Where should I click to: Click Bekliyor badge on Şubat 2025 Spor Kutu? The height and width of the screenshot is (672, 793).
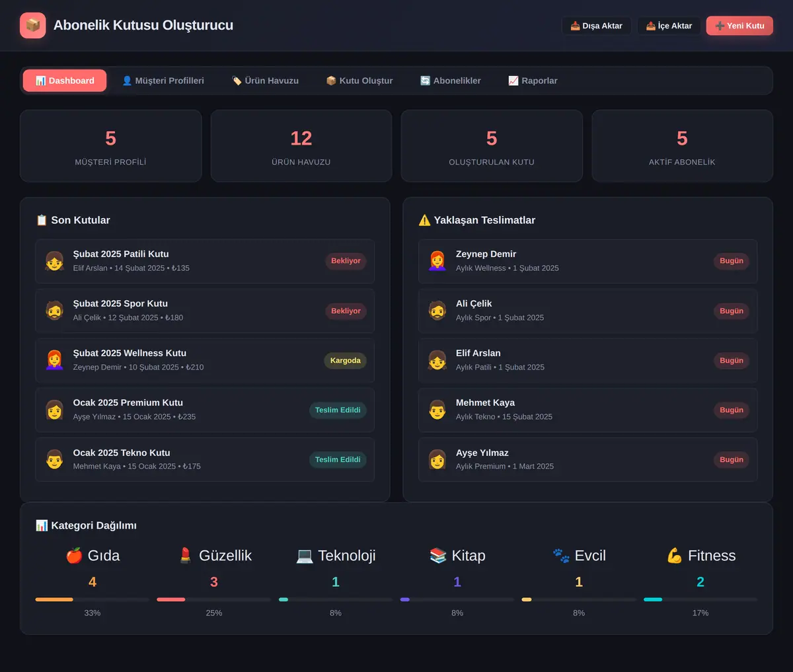pyautogui.click(x=346, y=311)
